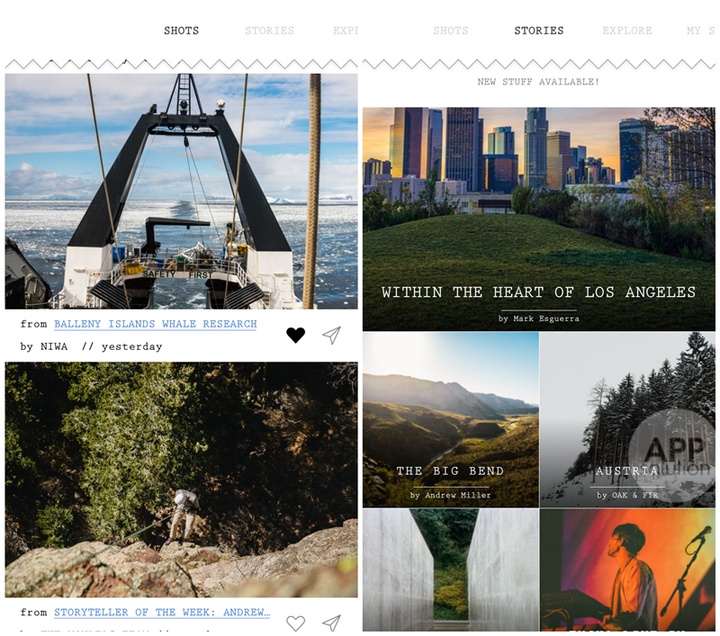View the research ship photo

point(181,191)
